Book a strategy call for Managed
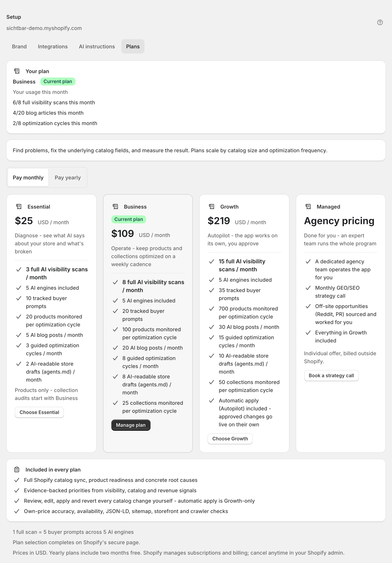Screen dimensions: 392x563 pyautogui.click(x=331, y=375)
